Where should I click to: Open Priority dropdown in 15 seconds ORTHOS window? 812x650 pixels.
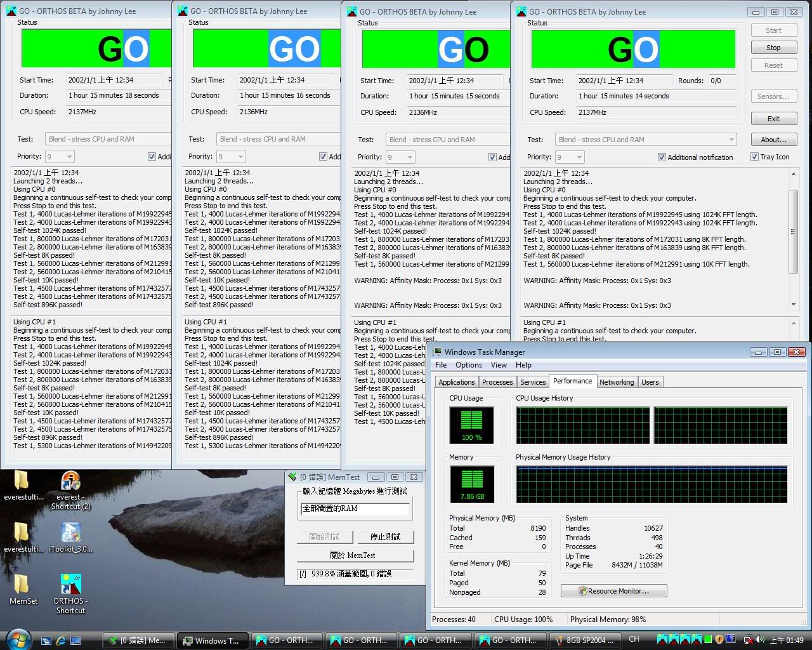pyautogui.click(x=400, y=157)
